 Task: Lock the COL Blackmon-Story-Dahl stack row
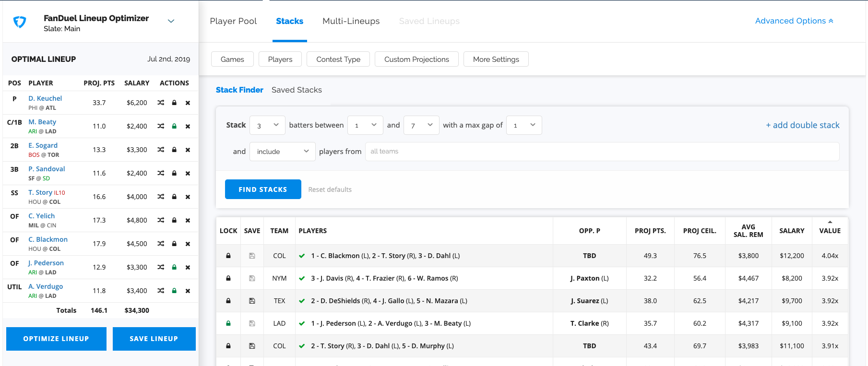(x=228, y=256)
